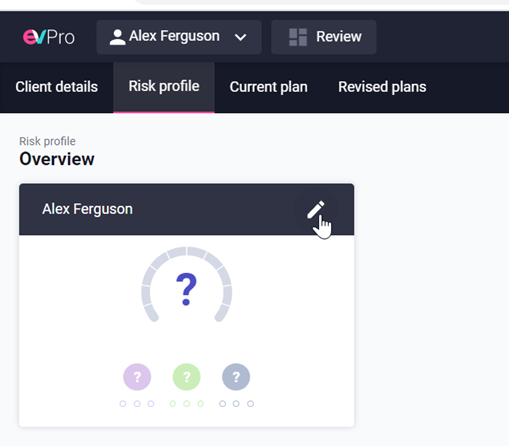Click the green question mark circle
The image size is (509, 446).
(187, 377)
